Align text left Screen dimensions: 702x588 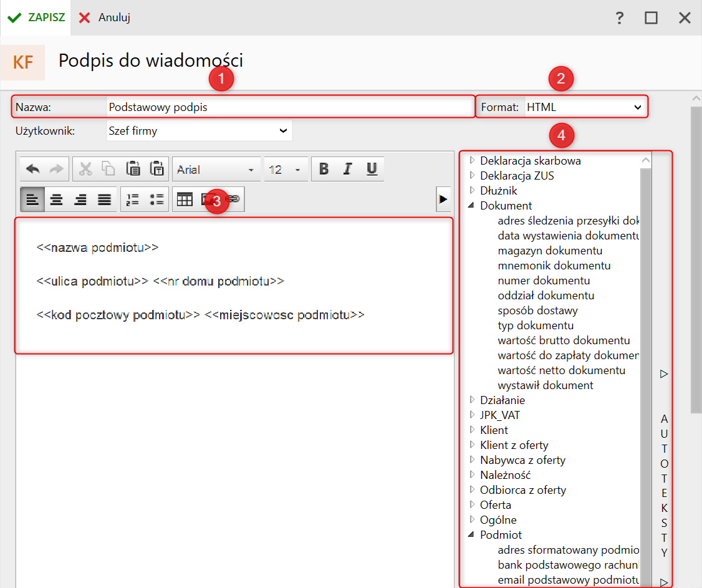(x=32, y=200)
